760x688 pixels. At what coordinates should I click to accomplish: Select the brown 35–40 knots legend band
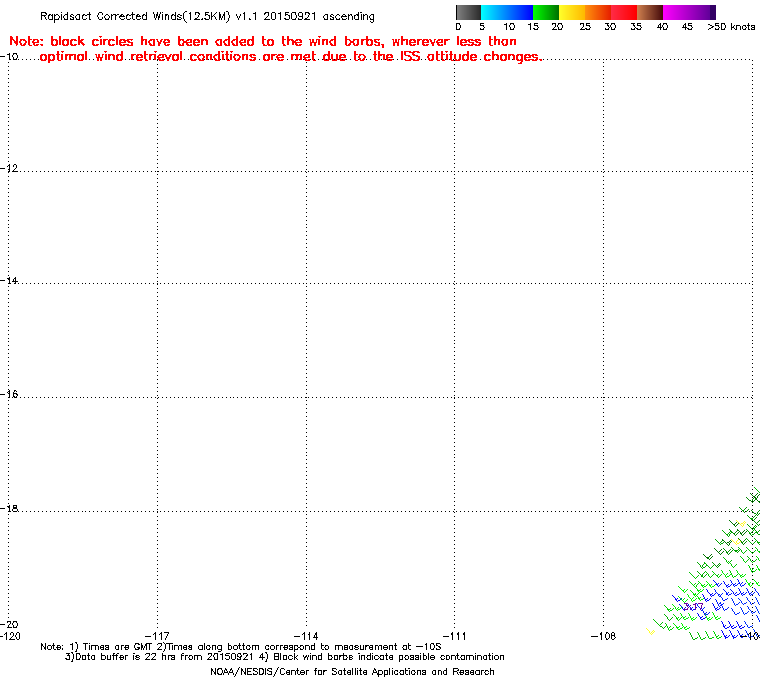pos(650,12)
